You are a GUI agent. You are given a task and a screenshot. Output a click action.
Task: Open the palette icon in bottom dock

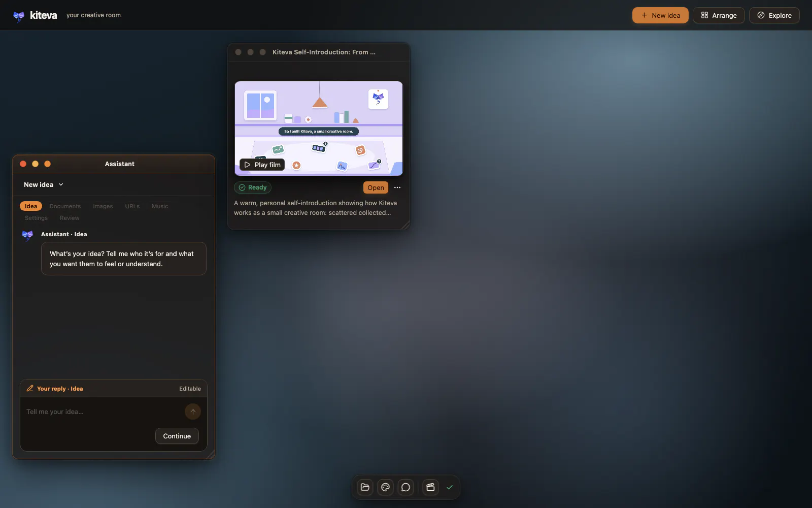[x=385, y=487]
